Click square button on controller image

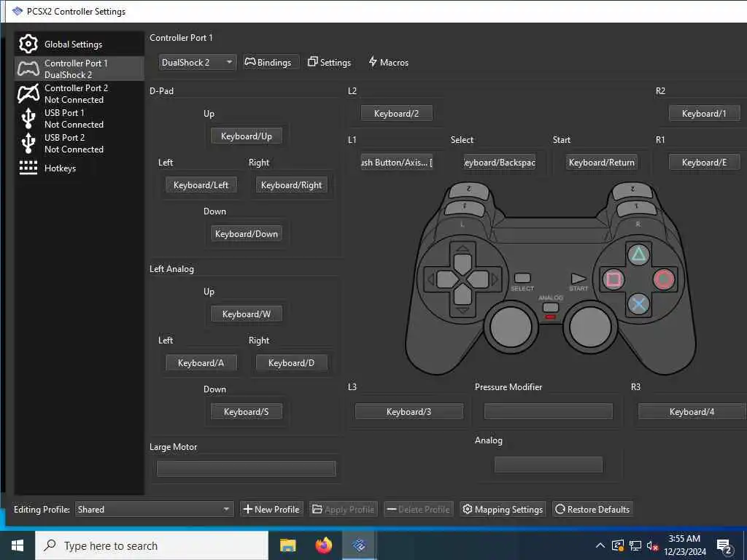pos(614,279)
